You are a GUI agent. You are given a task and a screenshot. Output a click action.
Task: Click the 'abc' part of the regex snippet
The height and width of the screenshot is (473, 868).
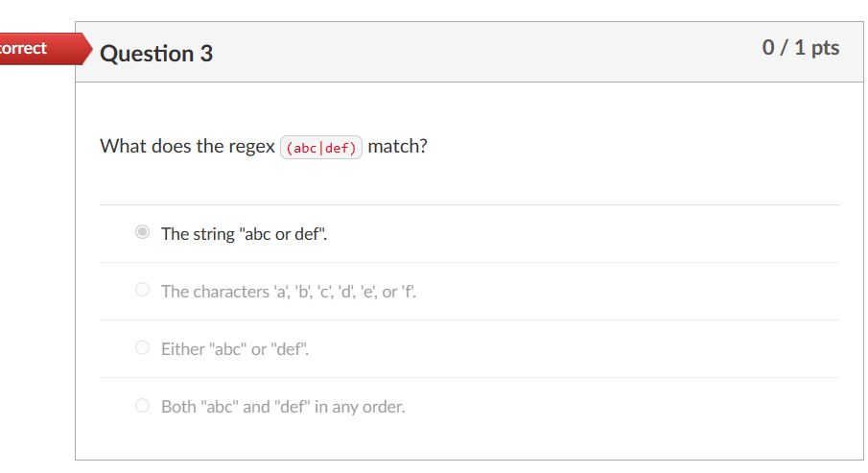click(305, 148)
